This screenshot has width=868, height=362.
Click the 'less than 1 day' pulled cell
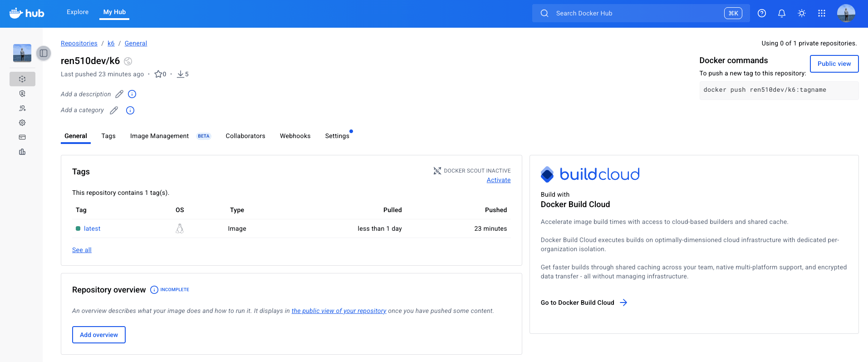click(x=380, y=228)
